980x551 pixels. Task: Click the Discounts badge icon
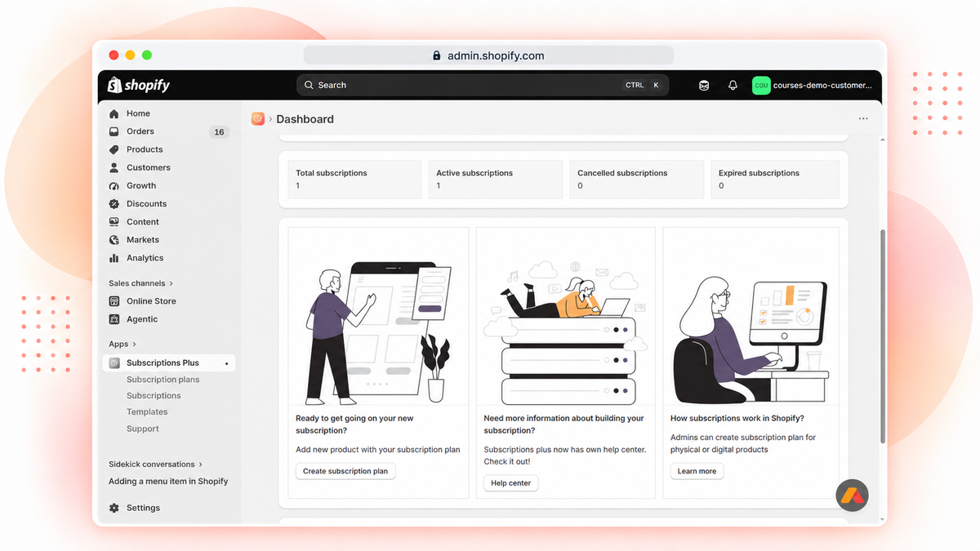pyautogui.click(x=114, y=204)
